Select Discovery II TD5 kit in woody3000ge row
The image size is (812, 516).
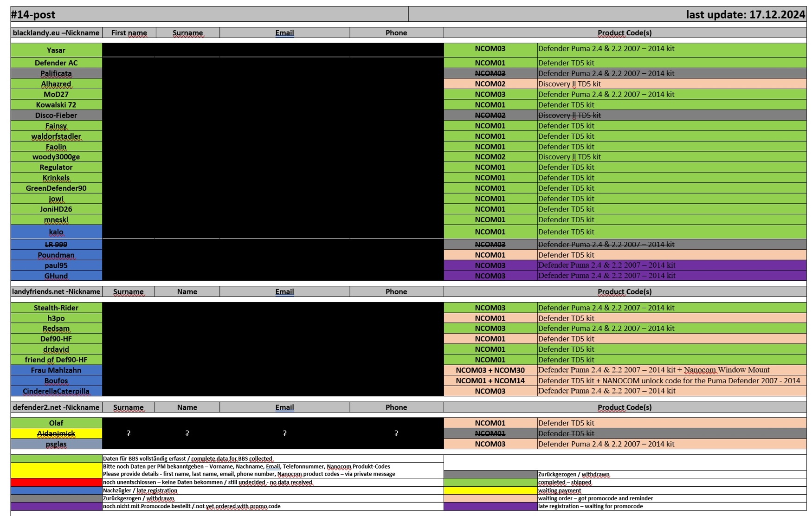coord(672,157)
